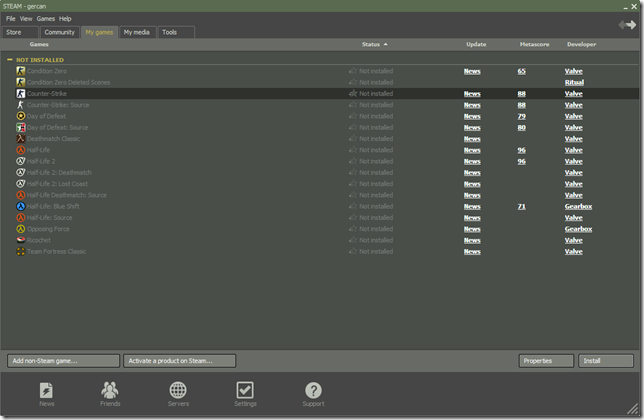Click the Half-Life 2: Lost Coast icon
Image resolution: width=644 pixels, height=420 pixels.
[x=21, y=184]
